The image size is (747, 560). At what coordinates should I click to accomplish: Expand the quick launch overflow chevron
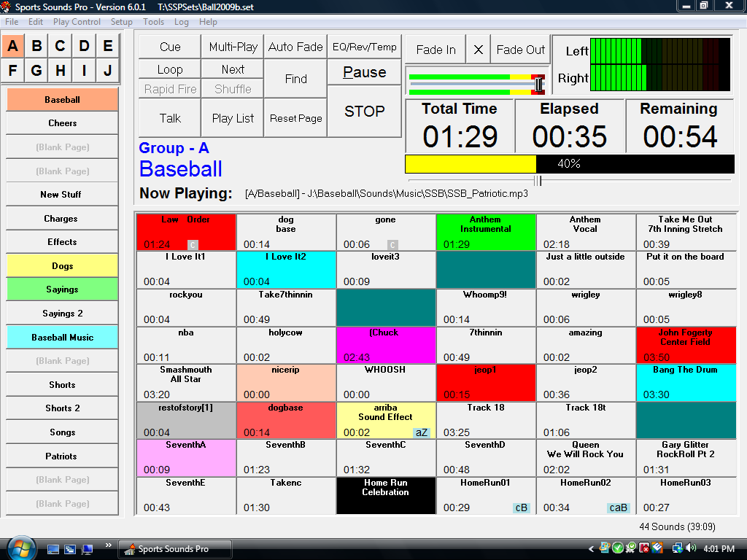pyautogui.click(x=109, y=543)
